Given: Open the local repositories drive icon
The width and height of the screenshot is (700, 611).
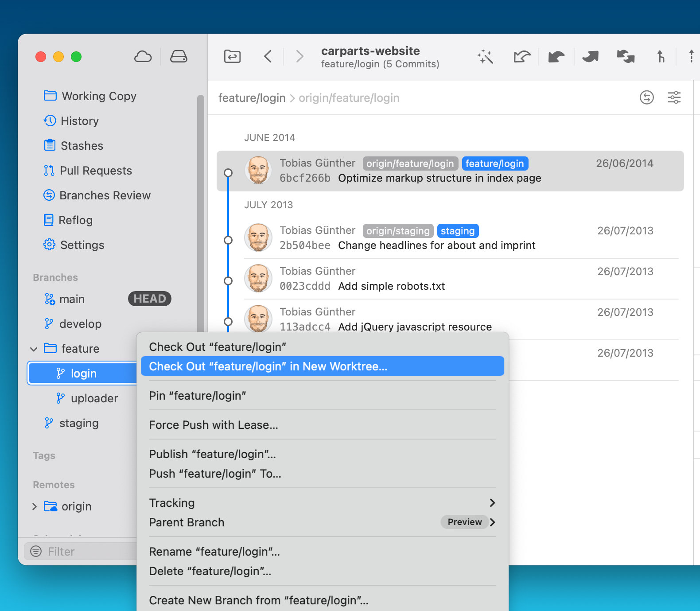Looking at the screenshot, I should coord(179,57).
